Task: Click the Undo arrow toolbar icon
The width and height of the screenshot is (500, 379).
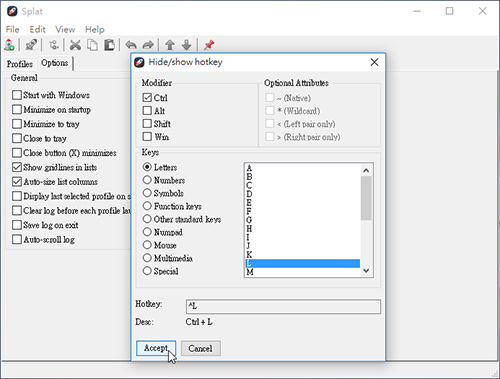Action: (x=131, y=45)
